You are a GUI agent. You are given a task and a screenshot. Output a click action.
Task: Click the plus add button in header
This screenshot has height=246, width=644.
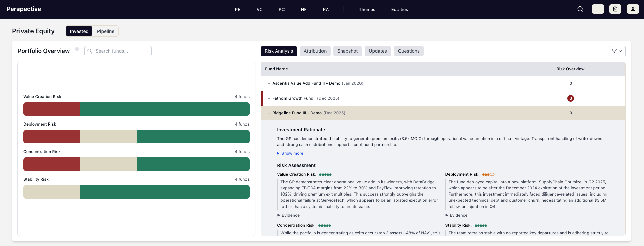[598, 9]
